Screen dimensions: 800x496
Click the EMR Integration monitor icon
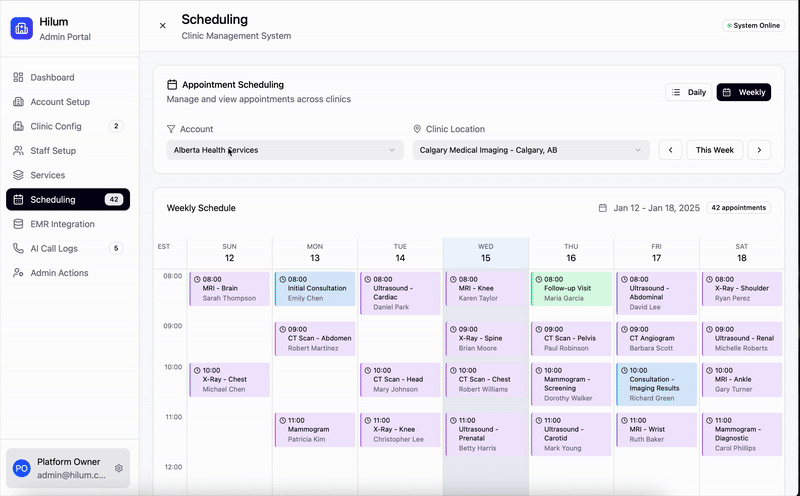click(18, 224)
